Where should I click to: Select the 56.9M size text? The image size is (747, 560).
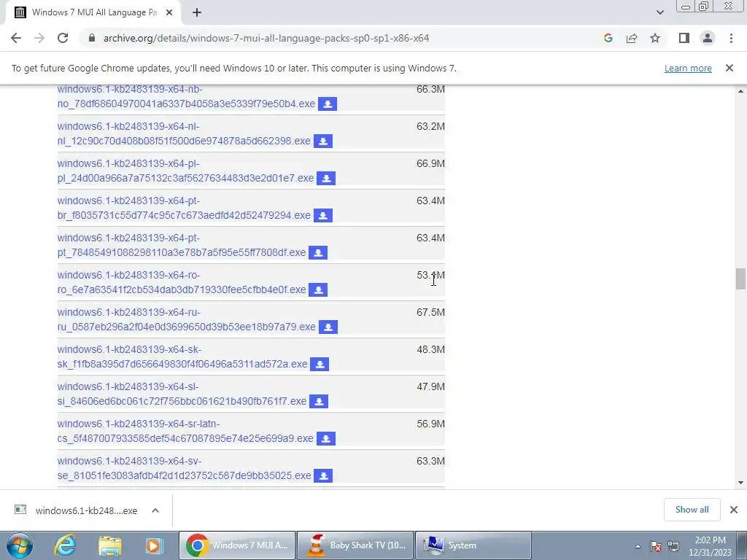click(430, 424)
